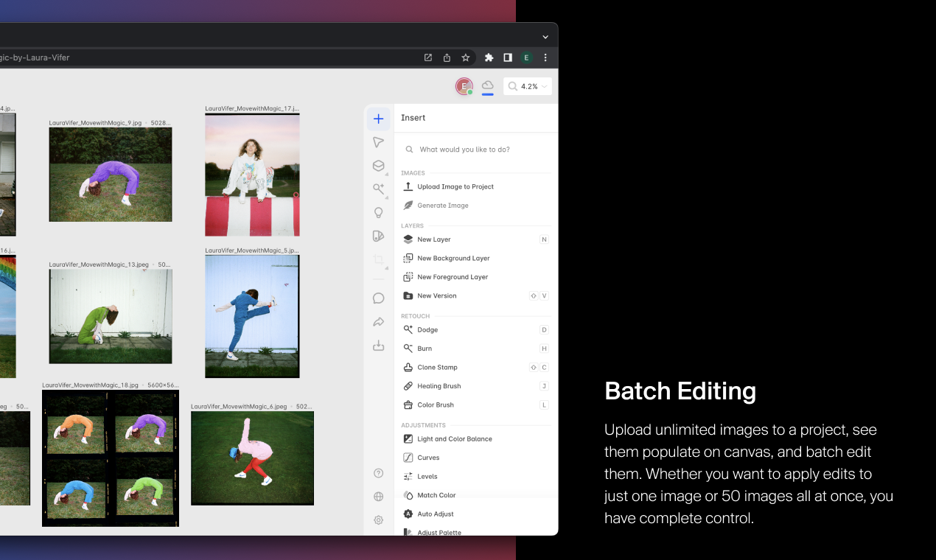936x560 pixels.
Task: Open the settings gear icon
Action: click(378, 520)
